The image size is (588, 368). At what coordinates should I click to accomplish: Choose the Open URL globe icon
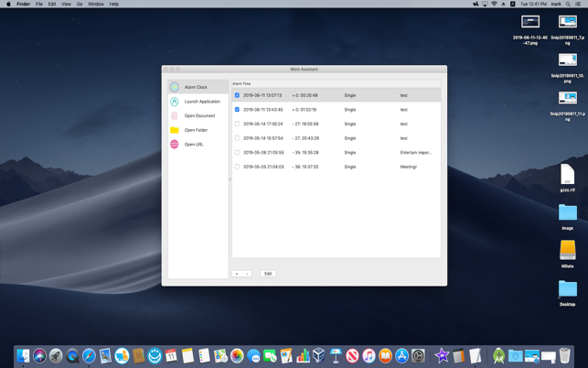[175, 145]
